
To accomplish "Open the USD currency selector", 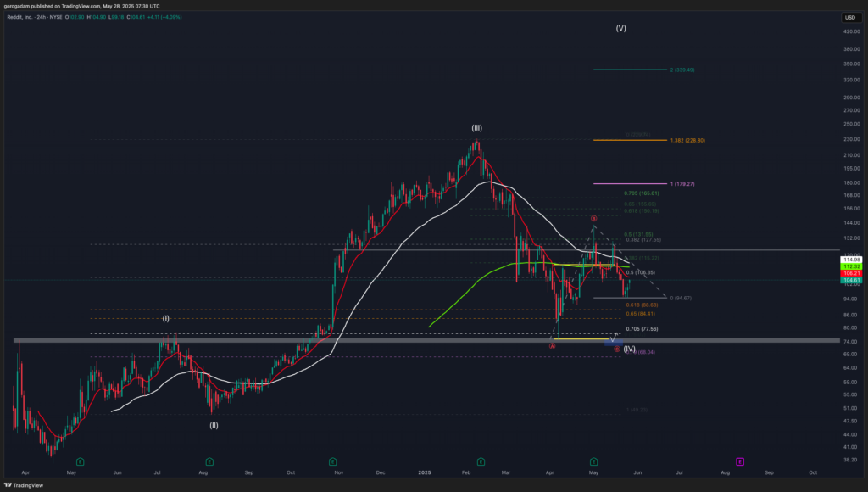I will pos(850,18).
